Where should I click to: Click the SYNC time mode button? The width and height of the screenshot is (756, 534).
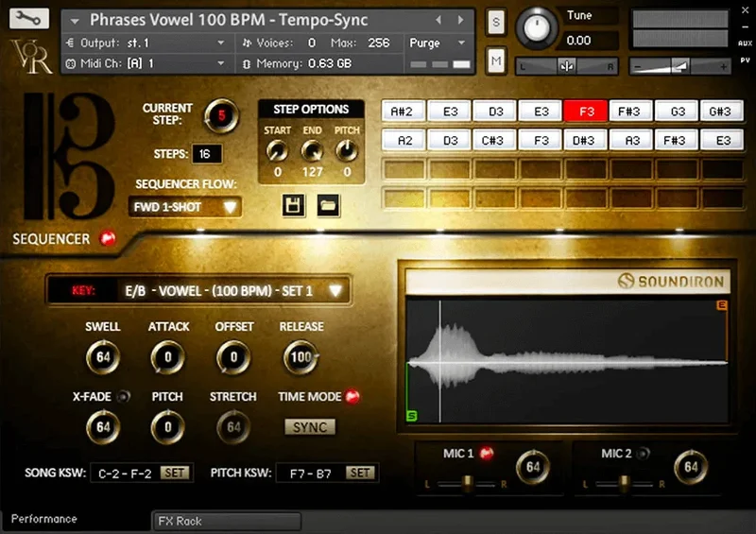310,427
